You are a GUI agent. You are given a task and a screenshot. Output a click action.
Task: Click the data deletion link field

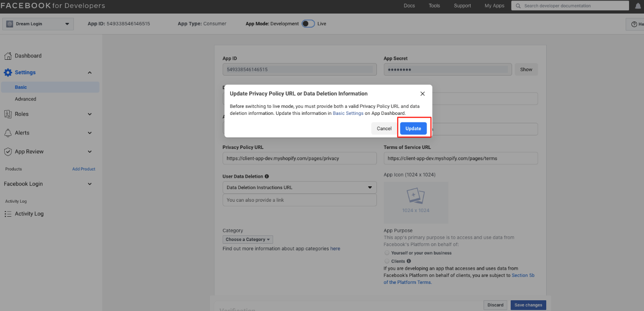point(299,200)
